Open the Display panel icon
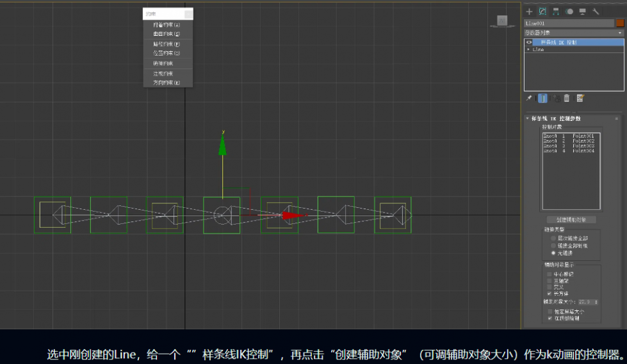The image size is (627, 364). point(583,12)
